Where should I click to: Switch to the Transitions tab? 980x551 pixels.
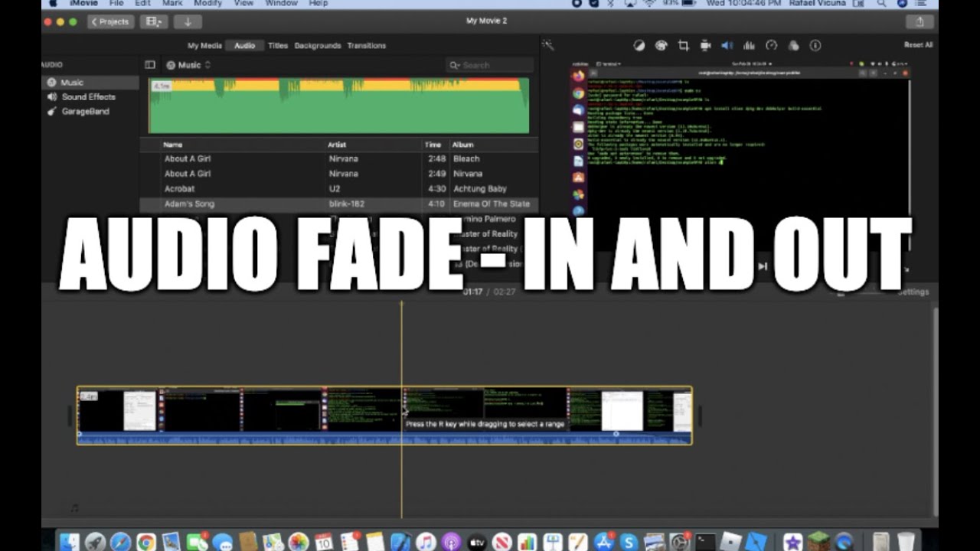point(366,45)
